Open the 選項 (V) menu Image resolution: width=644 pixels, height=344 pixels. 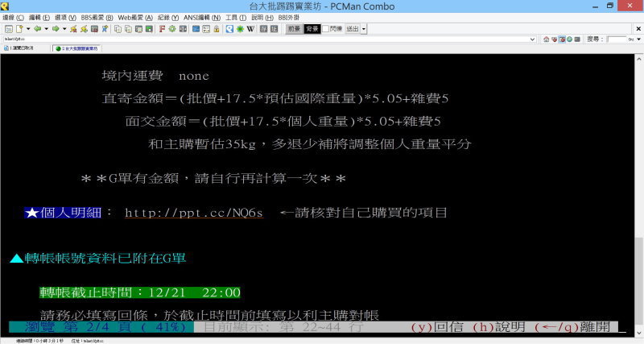(66, 18)
